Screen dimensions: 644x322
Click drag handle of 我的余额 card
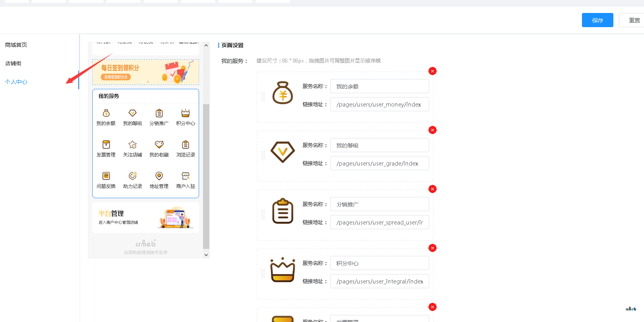(x=263, y=97)
